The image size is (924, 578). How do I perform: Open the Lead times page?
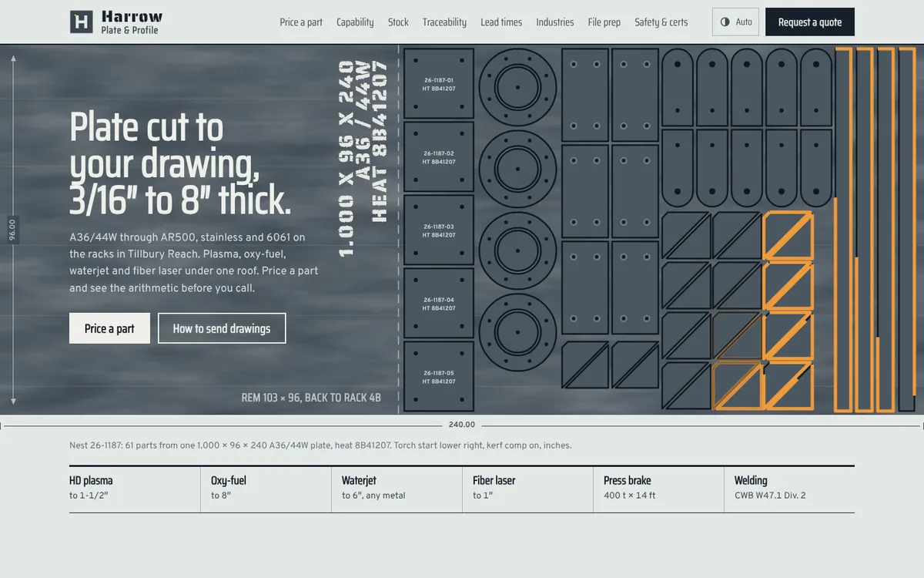coord(501,22)
